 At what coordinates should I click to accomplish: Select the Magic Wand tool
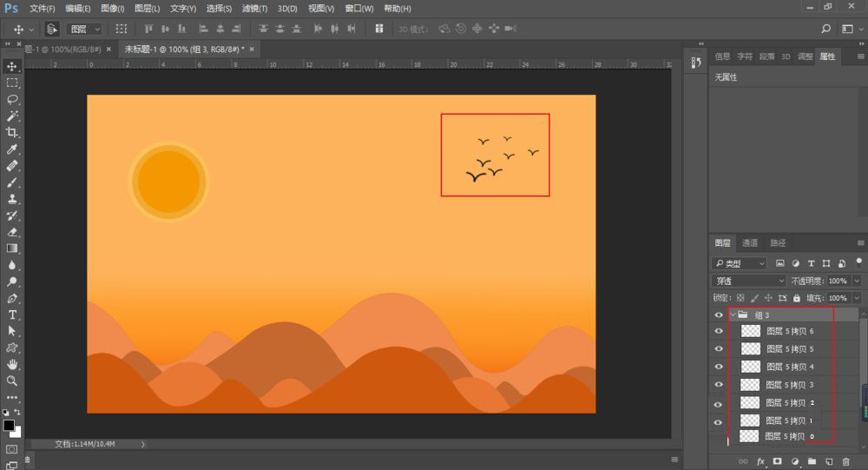[12, 116]
